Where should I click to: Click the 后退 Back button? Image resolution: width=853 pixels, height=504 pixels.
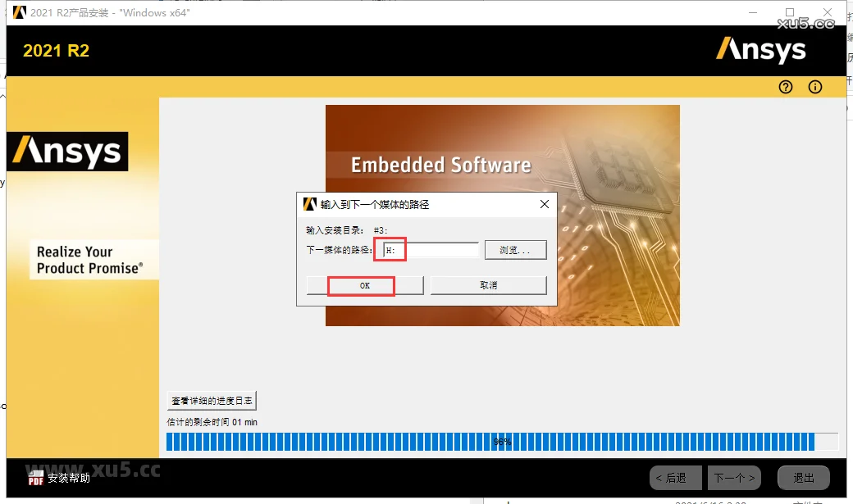tap(675, 477)
